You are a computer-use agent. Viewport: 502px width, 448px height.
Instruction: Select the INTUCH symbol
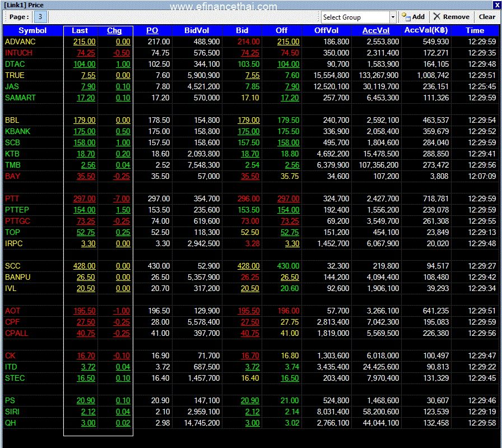[x=18, y=53]
